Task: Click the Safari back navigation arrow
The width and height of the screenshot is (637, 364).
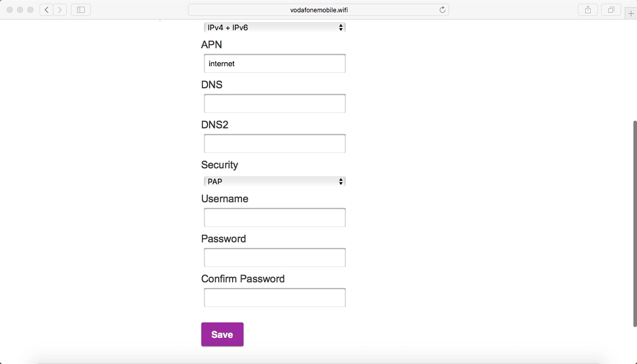Action: click(47, 10)
